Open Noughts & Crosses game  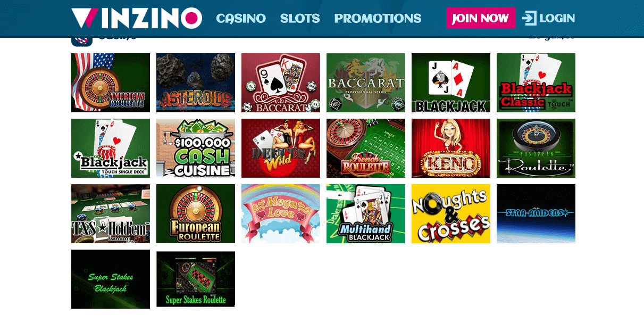[x=451, y=213]
